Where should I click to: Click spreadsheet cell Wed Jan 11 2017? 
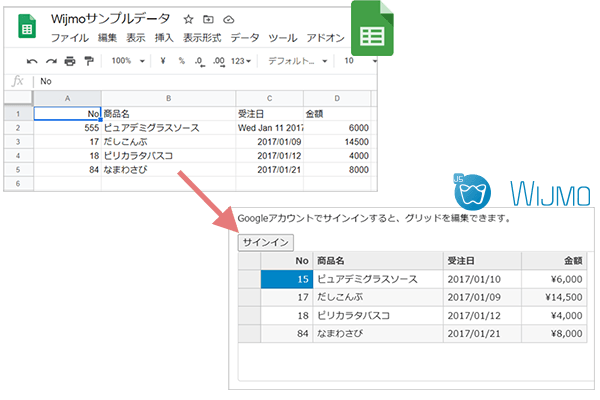(269, 128)
